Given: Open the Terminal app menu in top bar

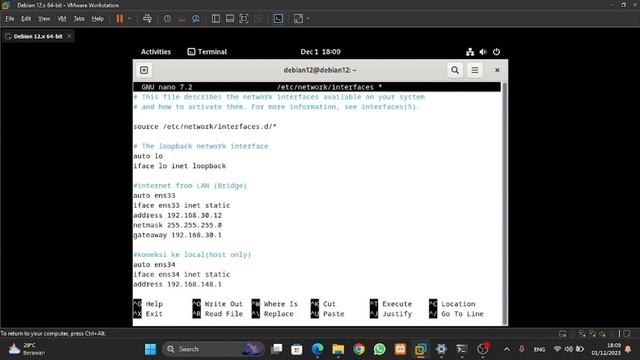Looking at the screenshot, I should tap(207, 52).
